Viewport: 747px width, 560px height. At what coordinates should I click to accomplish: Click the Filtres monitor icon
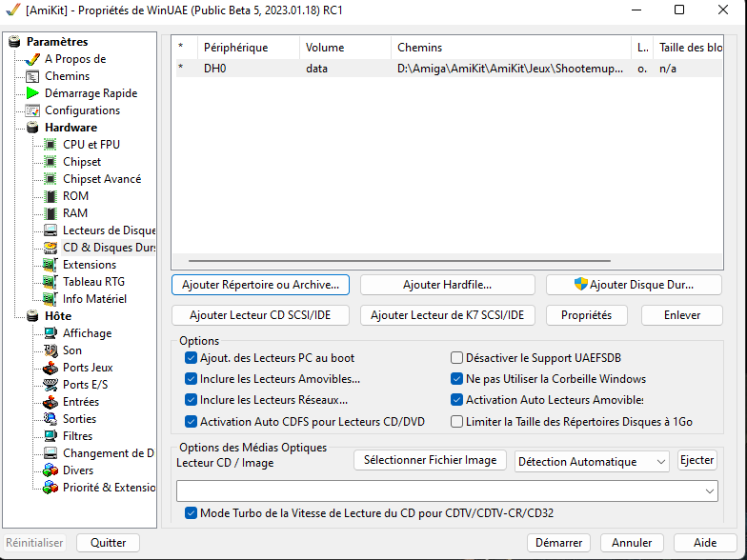pos(50,436)
